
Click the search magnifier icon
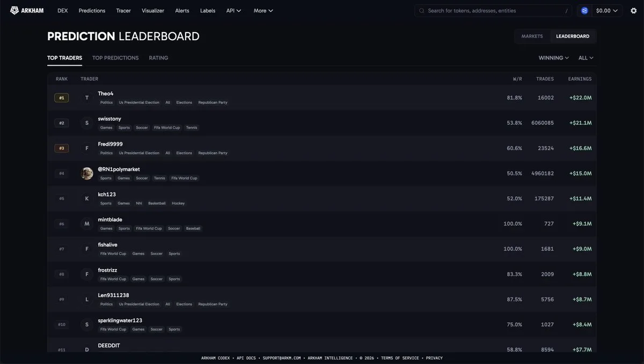pos(422,11)
